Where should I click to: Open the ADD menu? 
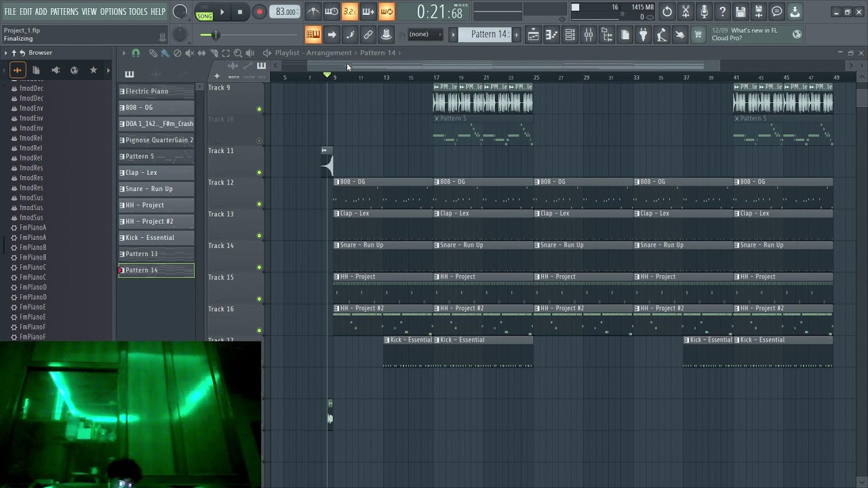coord(41,12)
